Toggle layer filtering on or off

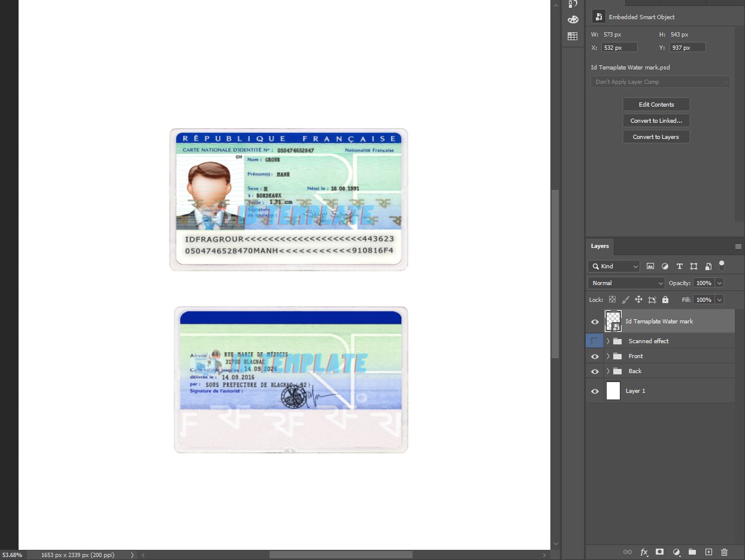click(x=722, y=265)
